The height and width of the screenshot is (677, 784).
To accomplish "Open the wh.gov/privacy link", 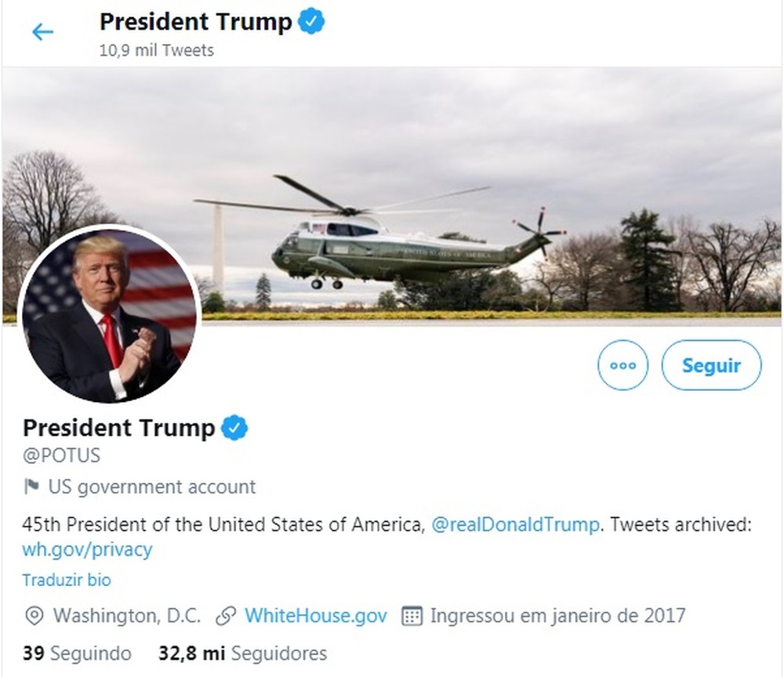I will pyautogui.click(x=87, y=549).
